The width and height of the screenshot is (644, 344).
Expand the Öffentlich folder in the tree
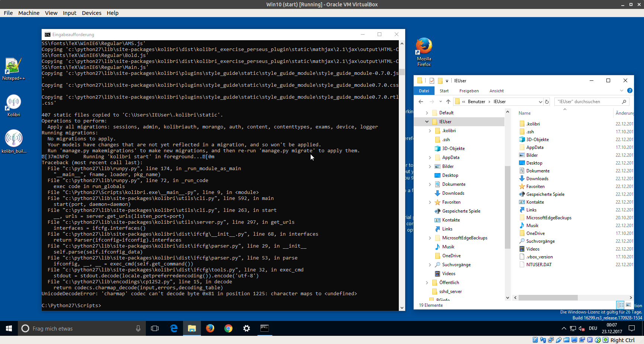click(x=427, y=282)
